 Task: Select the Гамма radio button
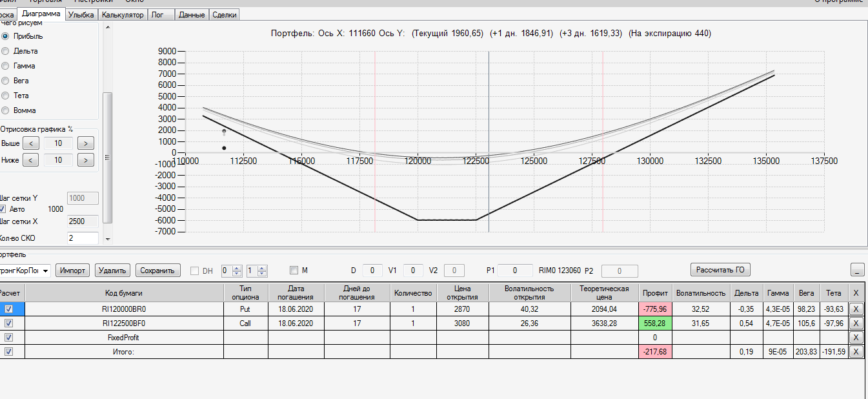(5, 66)
